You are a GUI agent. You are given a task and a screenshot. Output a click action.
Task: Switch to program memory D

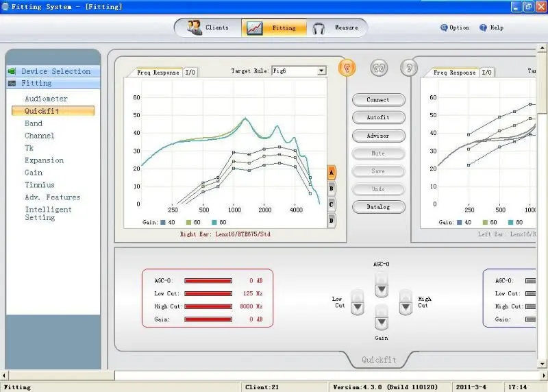pos(332,221)
